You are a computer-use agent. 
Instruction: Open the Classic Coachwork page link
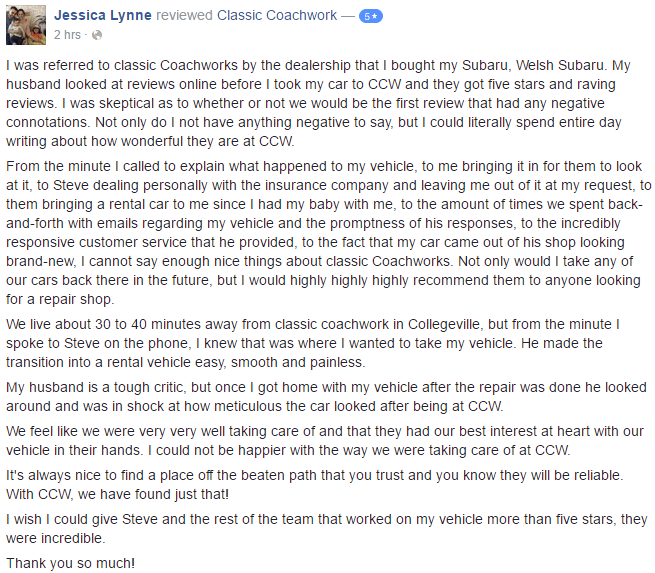pyautogui.click(x=277, y=15)
